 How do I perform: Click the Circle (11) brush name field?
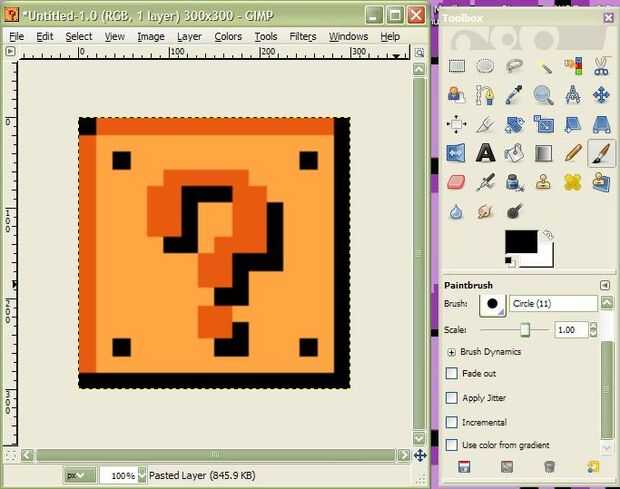tap(553, 304)
